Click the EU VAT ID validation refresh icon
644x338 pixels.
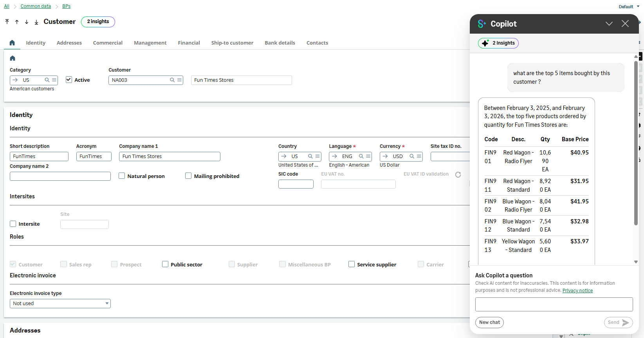[458, 174]
